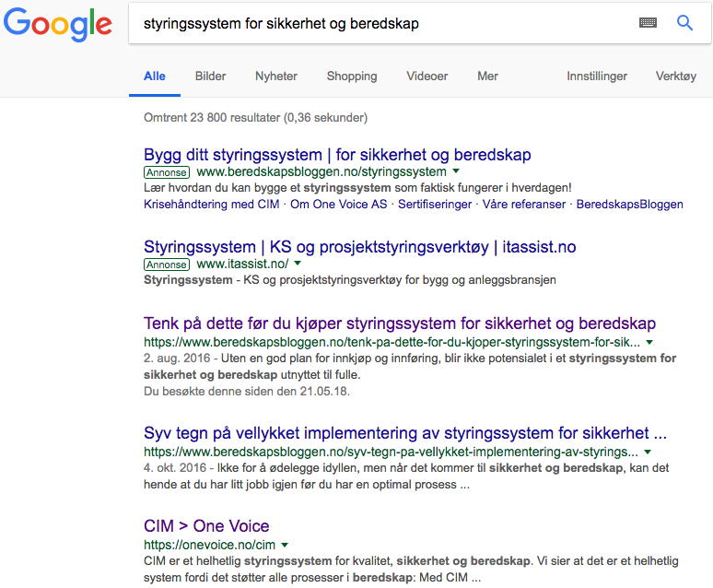The width and height of the screenshot is (713, 588).
Task: Expand dropdown next to beredskapsbloggen.no/styringssystem URL
Action: click(x=456, y=171)
